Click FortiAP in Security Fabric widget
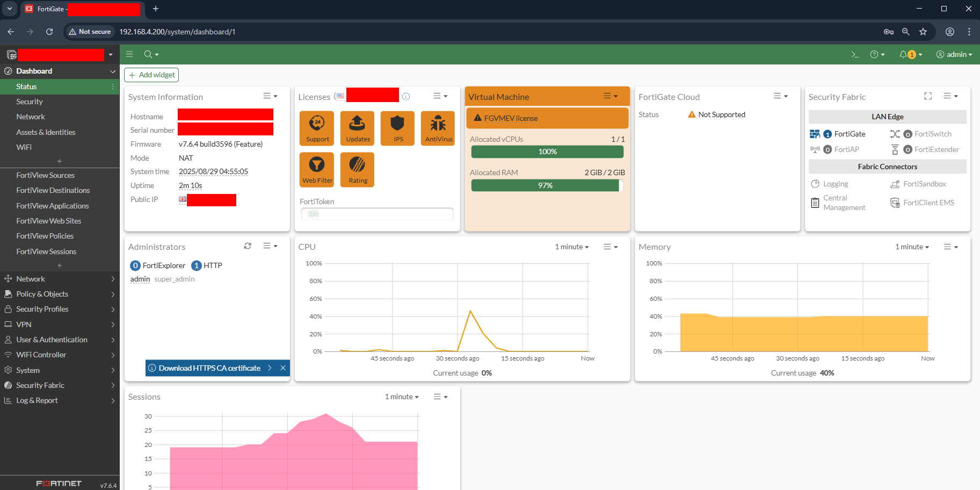The width and height of the screenshot is (980, 490). coord(834,149)
